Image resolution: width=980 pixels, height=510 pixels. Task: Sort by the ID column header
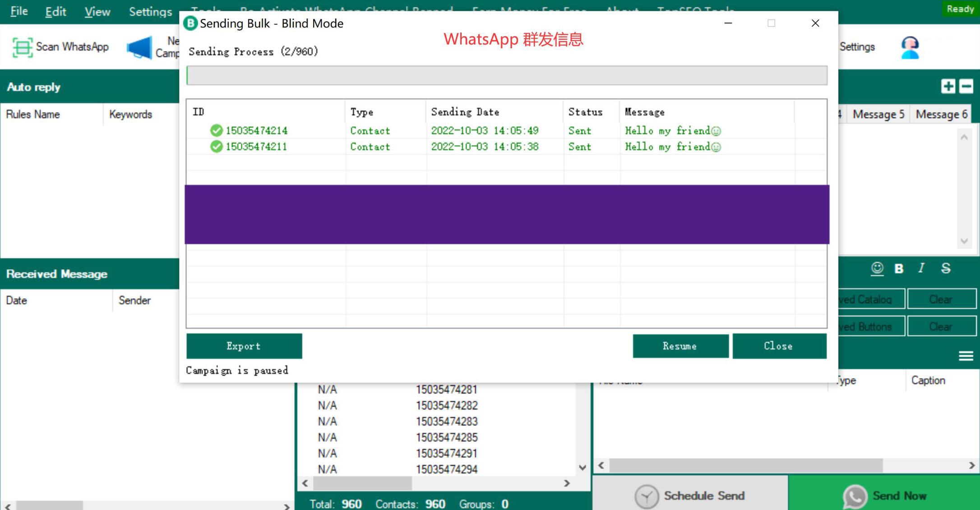tap(266, 112)
